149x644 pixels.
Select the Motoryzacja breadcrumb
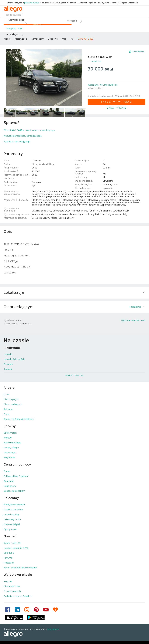[21, 39]
